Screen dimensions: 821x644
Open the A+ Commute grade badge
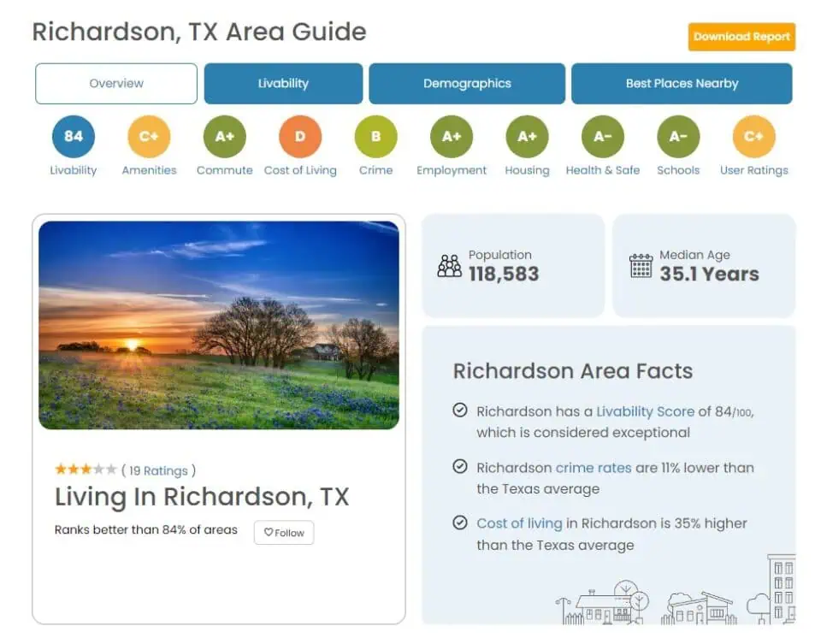[224, 136]
